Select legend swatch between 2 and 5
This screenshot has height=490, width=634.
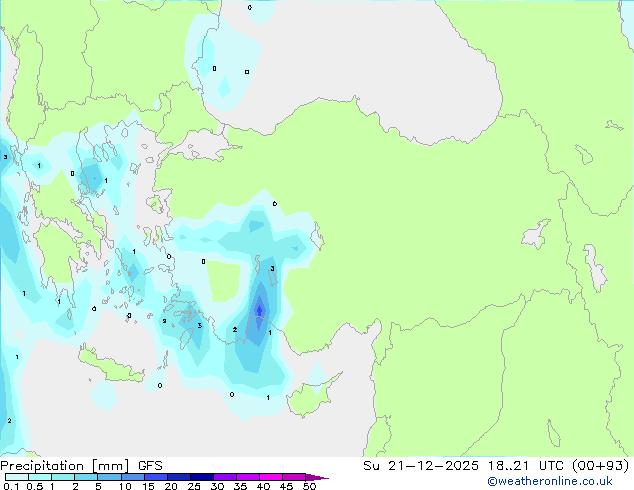pyautogui.click(x=86, y=477)
